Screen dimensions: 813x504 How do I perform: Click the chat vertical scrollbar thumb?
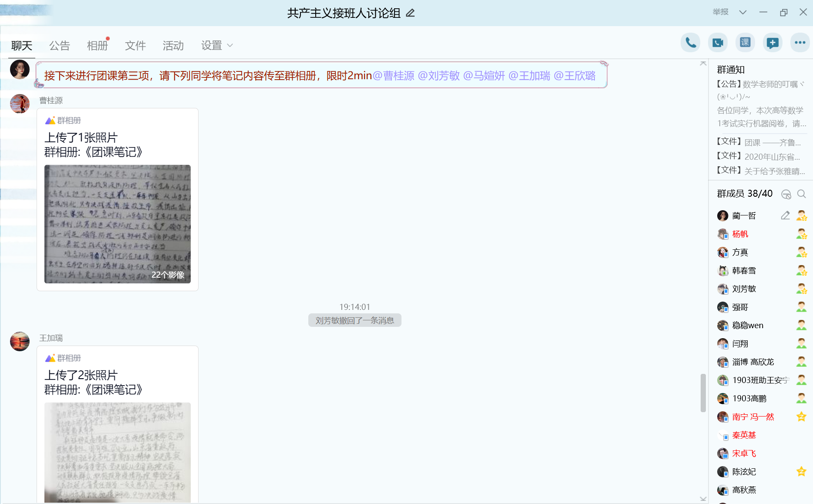703,392
